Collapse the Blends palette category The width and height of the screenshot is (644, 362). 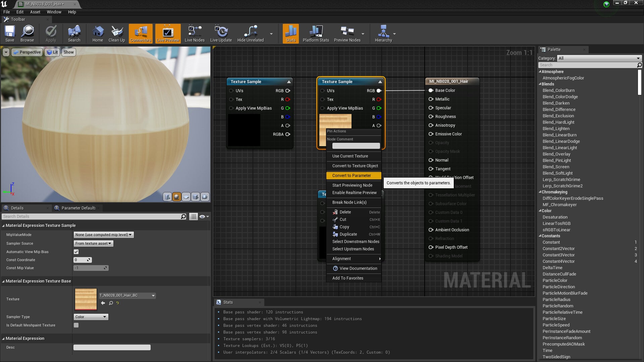point(540,84)
